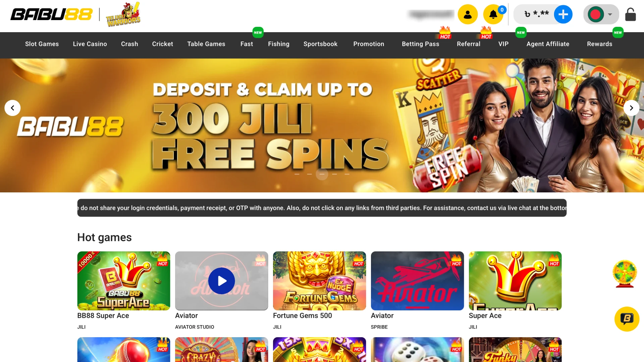Go to the next banner slide
644x362 pixels.
tap(631, 108)
